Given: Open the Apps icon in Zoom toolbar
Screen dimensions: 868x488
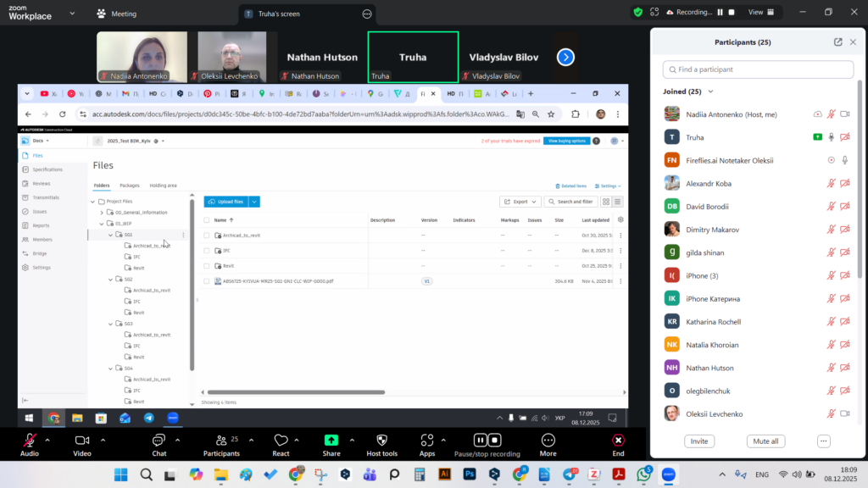Looking at the screenshot, I should tap(427, 441).
